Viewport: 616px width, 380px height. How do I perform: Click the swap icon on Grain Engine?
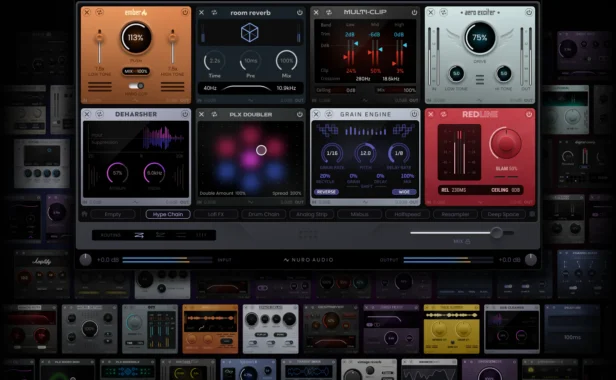pos(329,114)
